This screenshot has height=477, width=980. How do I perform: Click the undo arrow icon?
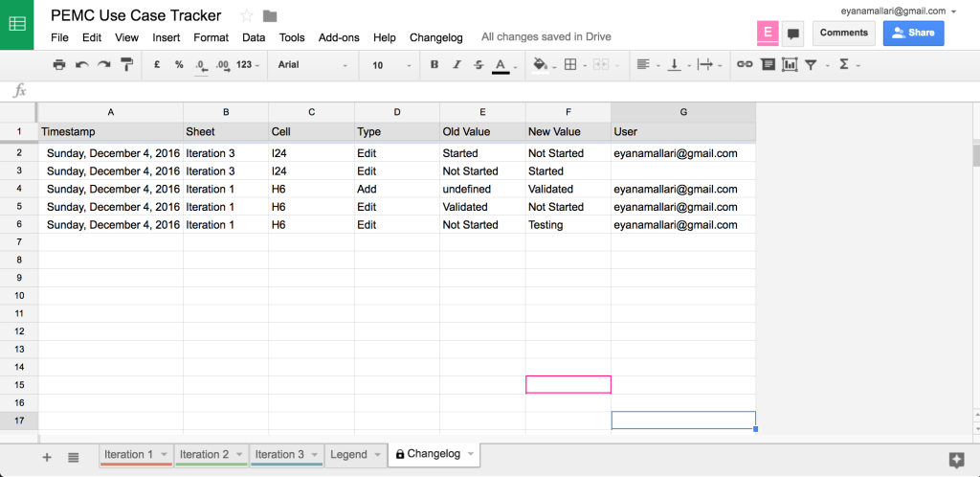pyautogui.click(x=81, y=65)
